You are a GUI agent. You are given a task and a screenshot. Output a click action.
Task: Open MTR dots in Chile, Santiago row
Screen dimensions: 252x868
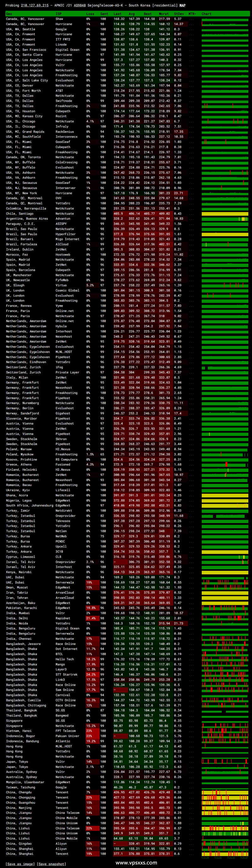[x=192, y=214]
